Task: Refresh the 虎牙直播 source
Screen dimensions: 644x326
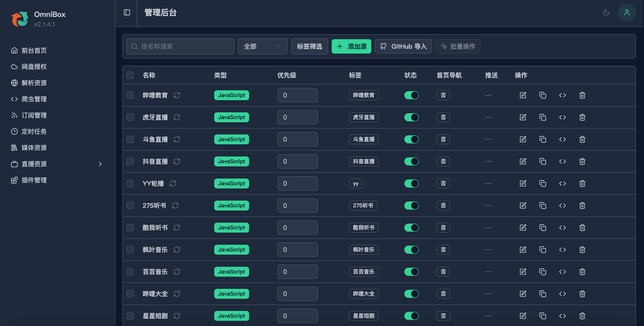Action: 177,117
